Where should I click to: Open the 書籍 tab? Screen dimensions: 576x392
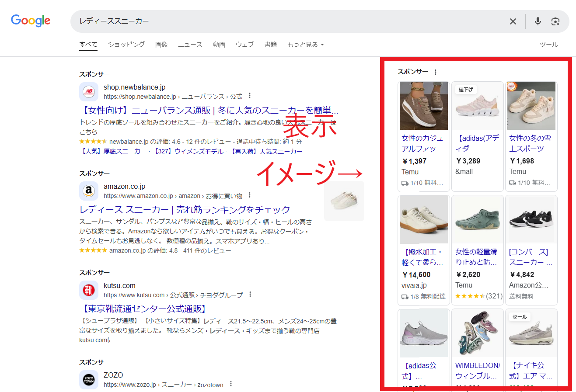coord(271,45)
